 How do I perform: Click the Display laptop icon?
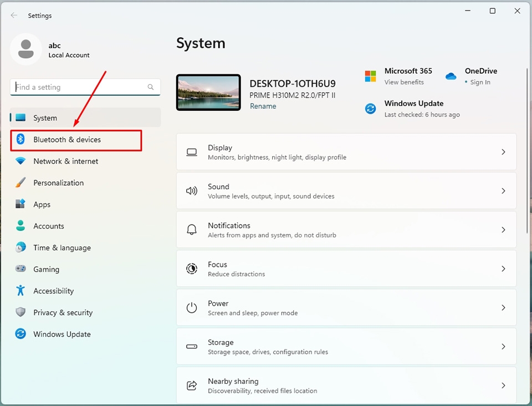point(192,152)
